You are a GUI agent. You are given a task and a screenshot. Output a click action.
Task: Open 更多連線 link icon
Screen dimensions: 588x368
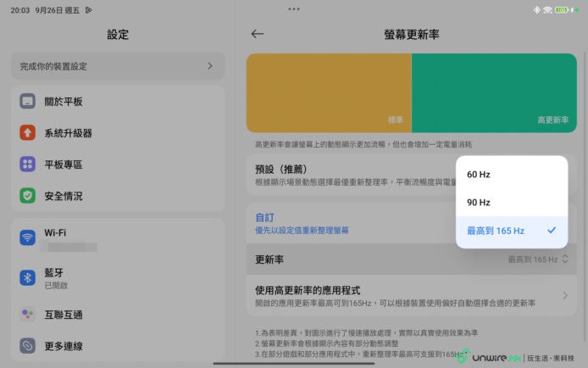click(28, 346)
